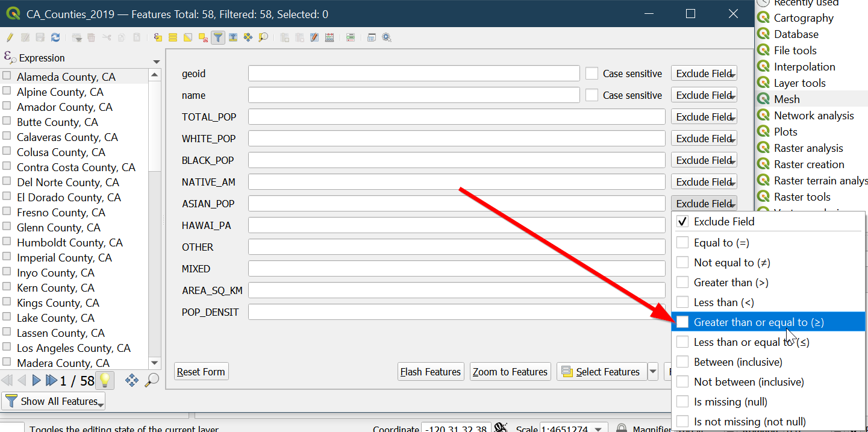Click the Zoom to Features button
This screenshot has height=432, width=868.
510,372
